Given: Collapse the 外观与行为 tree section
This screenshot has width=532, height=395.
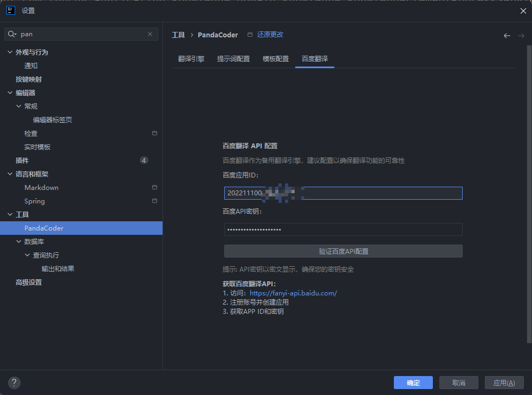Looking at the screenshot, I should pyautogui.click(x=10, y=52).
